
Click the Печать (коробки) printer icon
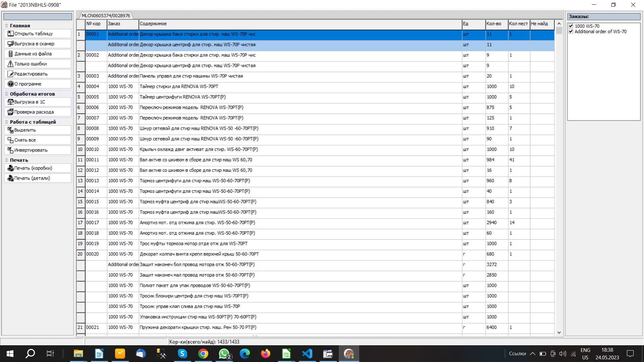10,168
